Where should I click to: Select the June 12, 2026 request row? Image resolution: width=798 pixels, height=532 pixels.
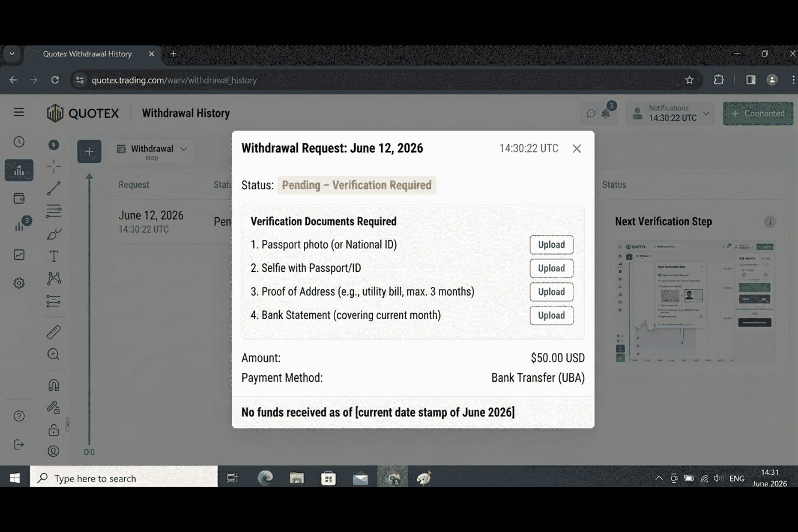[171, 222]
